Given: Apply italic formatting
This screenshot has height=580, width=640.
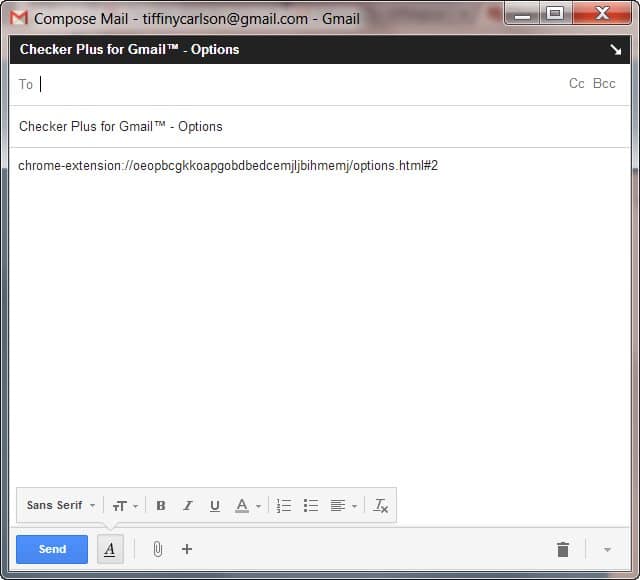Looking at the screenshot, I should (x=188, y=506).
